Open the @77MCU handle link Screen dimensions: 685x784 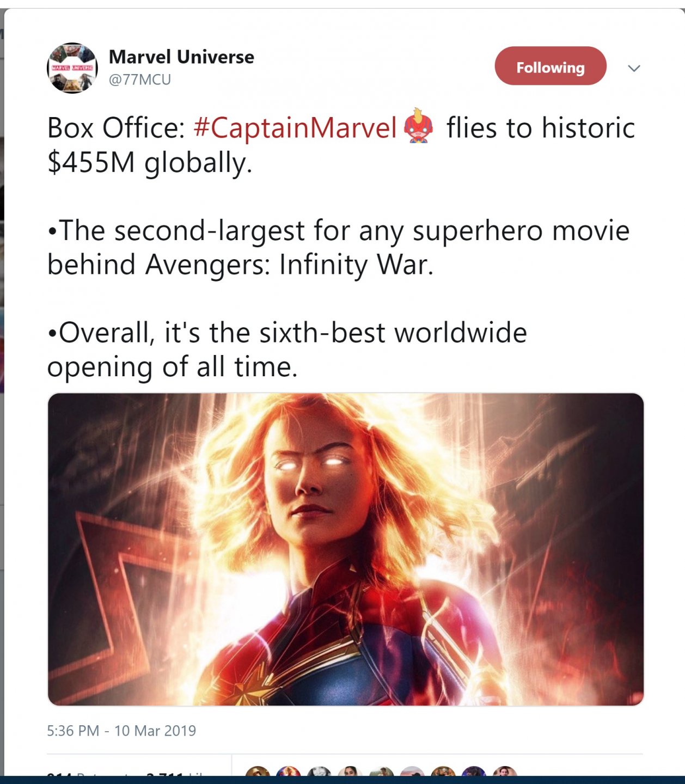coord(140,79)
